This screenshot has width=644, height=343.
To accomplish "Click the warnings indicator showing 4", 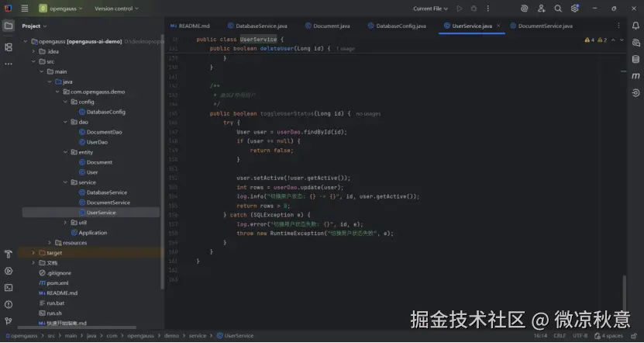I will [590, 40].
